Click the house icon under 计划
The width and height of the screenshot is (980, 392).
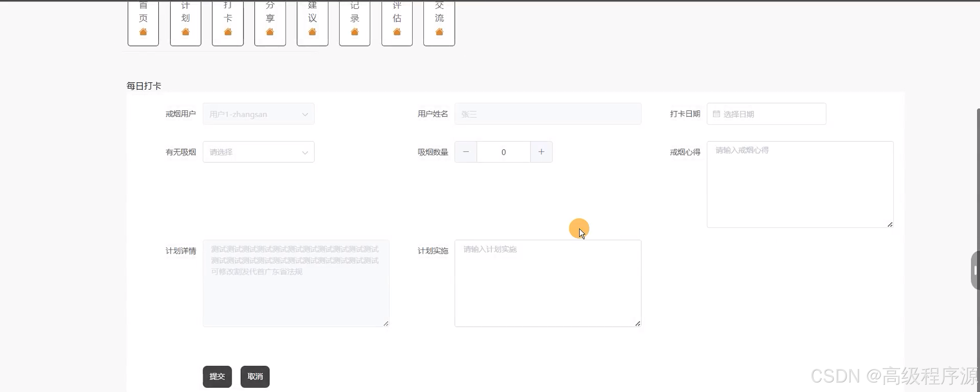(x=185, y=32)
